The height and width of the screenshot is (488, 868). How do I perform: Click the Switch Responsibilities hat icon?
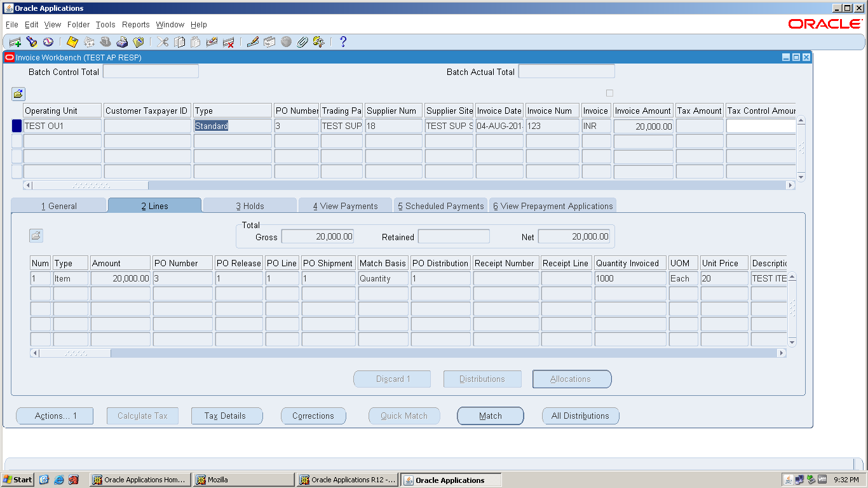[105, 42]
